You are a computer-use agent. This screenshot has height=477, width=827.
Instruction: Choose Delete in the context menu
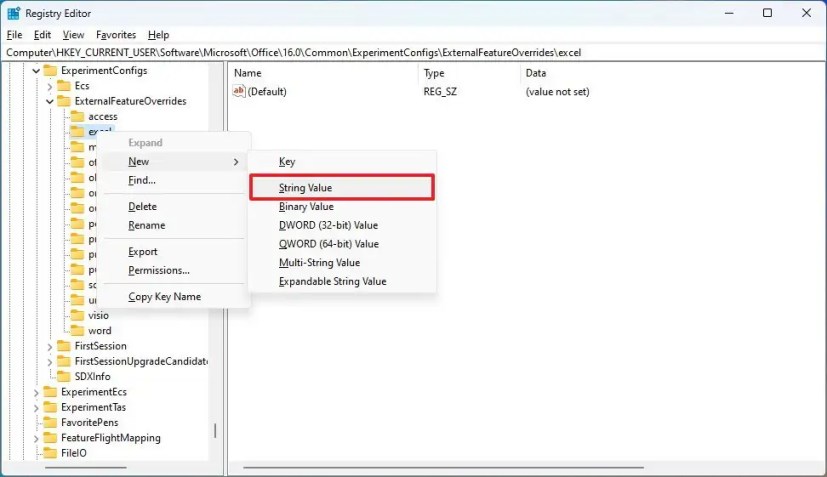(x=174, y=207)
